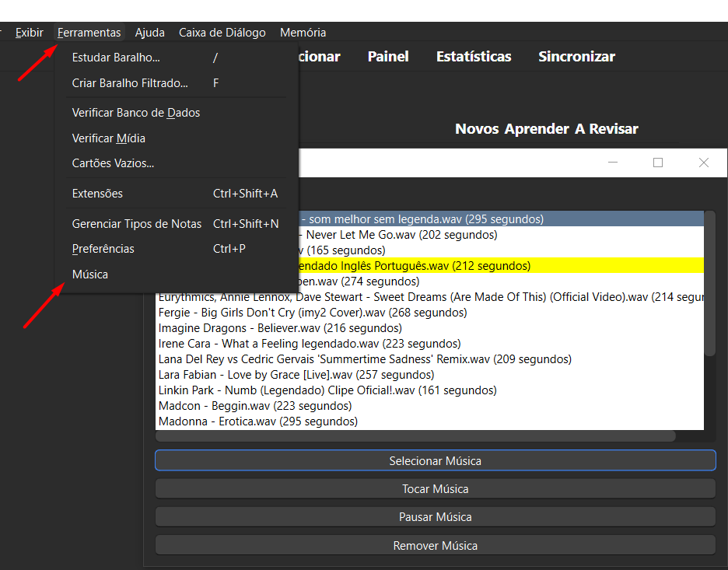Open Extensões from the Ferramentas menu

97,194
